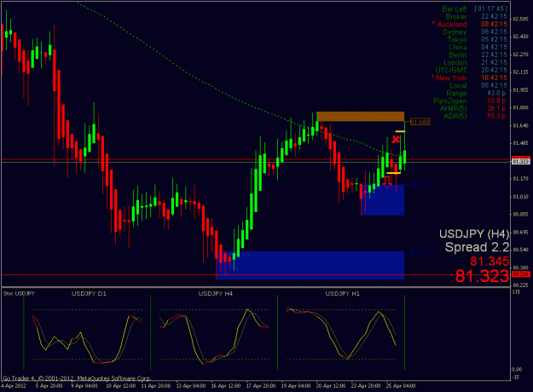Click the red down arrow marker
The height and width of the screenshot is (392, 533).
387,182
